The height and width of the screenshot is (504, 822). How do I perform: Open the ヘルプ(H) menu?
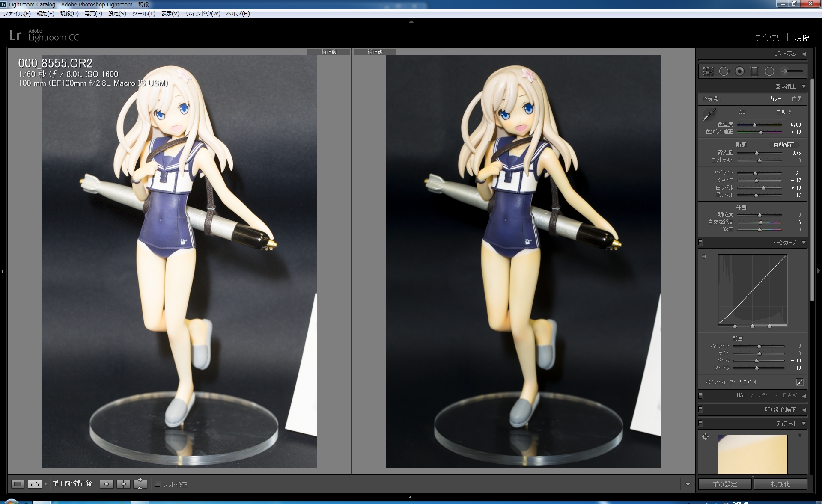[238, 14]
